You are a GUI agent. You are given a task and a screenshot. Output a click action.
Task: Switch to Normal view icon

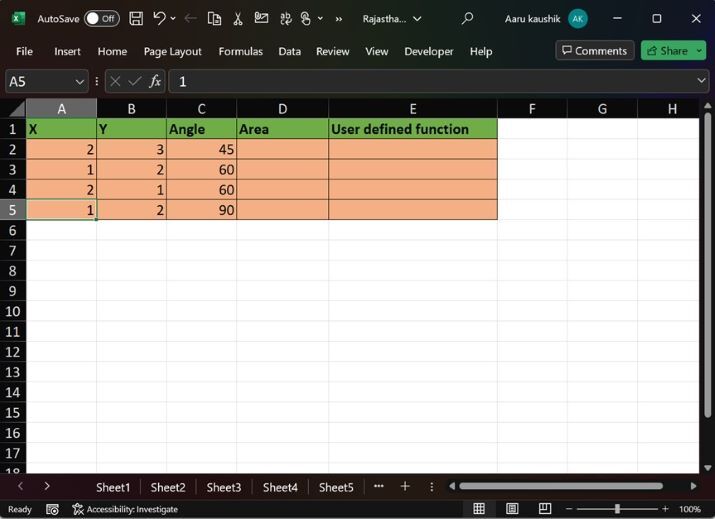tap(479, 509)
